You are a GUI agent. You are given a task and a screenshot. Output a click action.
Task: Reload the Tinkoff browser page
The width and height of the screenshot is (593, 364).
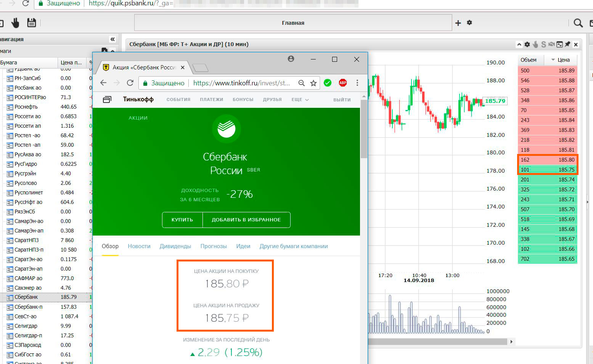[x=130, y=83]
